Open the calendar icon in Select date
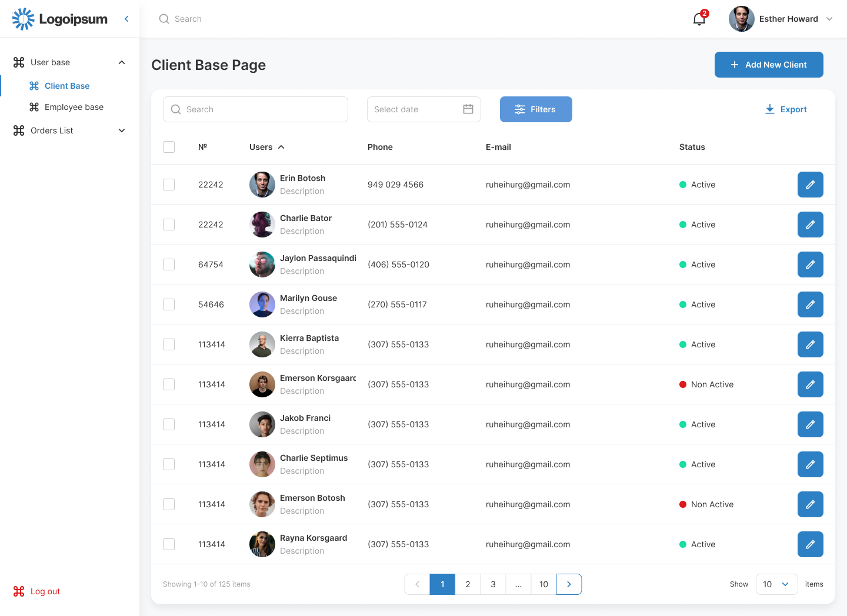The height and width of the screenshot is (616, 847). coord(468,109)
